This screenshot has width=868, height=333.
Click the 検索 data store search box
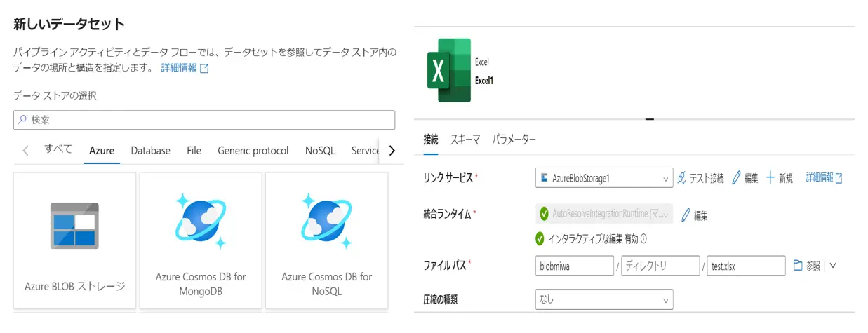pyautogui.click(x=204, y=120)
